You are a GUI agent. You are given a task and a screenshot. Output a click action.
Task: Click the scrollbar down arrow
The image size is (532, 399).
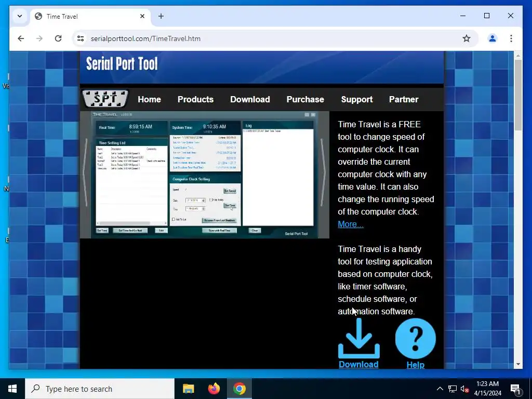518,364
